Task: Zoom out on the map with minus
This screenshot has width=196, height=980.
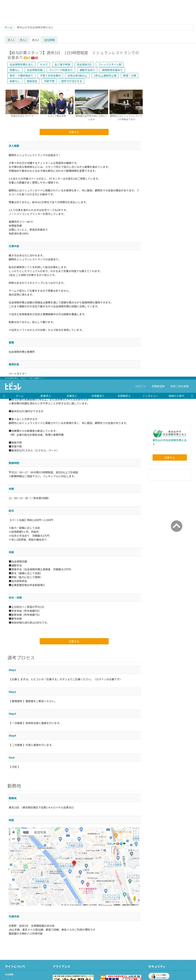Action: pyautogui.click(x=14, y=839)
